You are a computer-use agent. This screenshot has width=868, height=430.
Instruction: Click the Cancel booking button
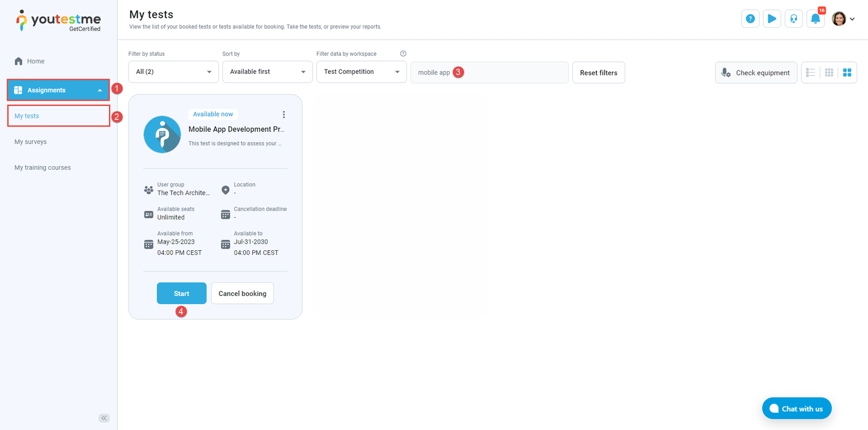(x=242, y=293)
